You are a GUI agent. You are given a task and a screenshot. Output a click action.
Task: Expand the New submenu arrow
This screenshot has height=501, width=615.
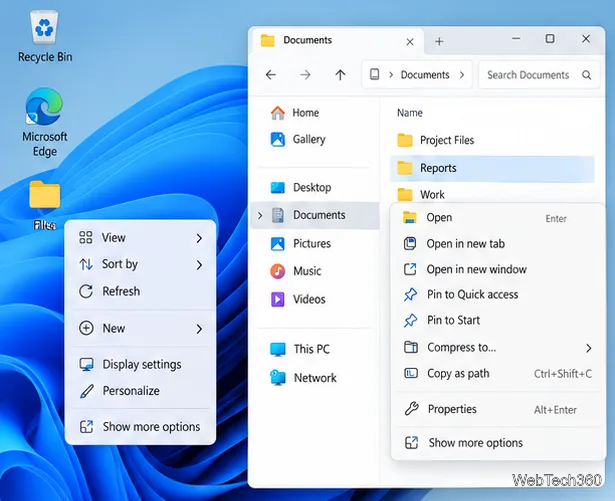(x=199, y=329)
